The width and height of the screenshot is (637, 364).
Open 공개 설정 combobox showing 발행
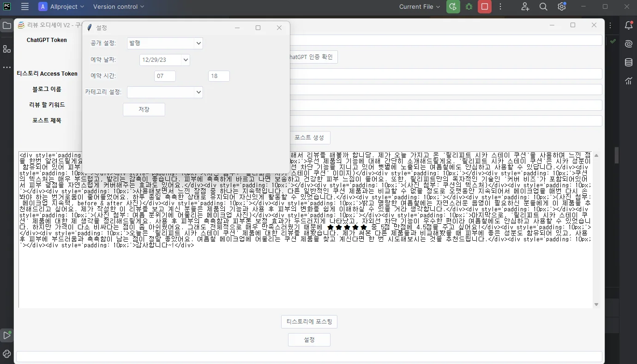[x=165, y=43]
